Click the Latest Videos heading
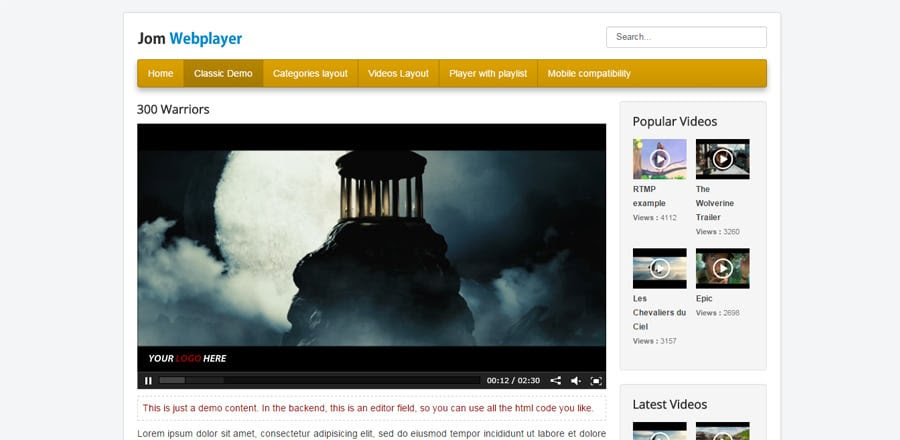This screenshot has width=900, height=440. (x=670, y=404)
